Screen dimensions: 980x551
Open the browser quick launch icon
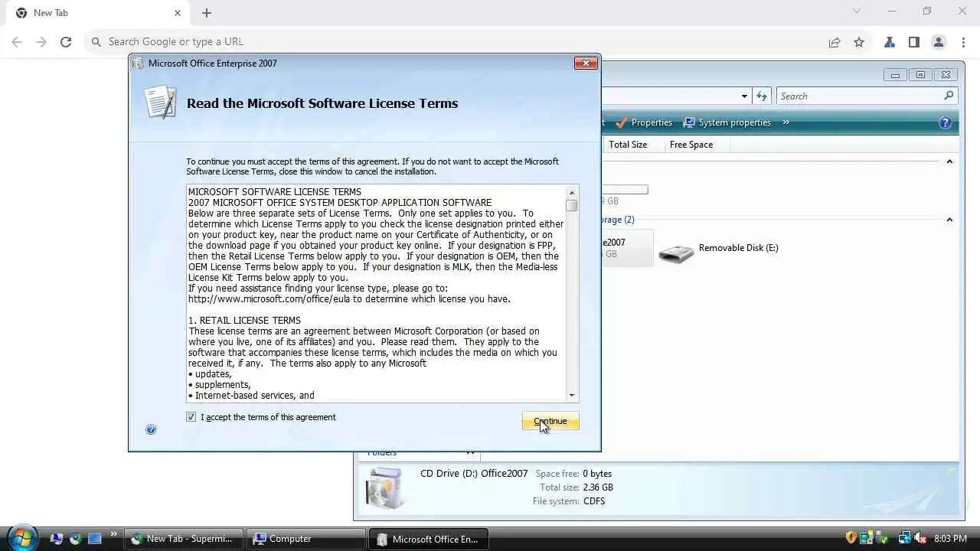pyautogui.click(x=75, y=539)
